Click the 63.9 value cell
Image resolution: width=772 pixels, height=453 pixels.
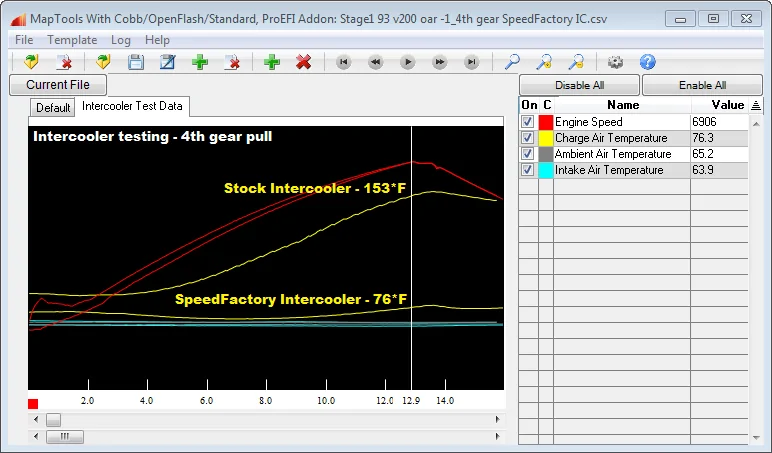pos(719,170)
